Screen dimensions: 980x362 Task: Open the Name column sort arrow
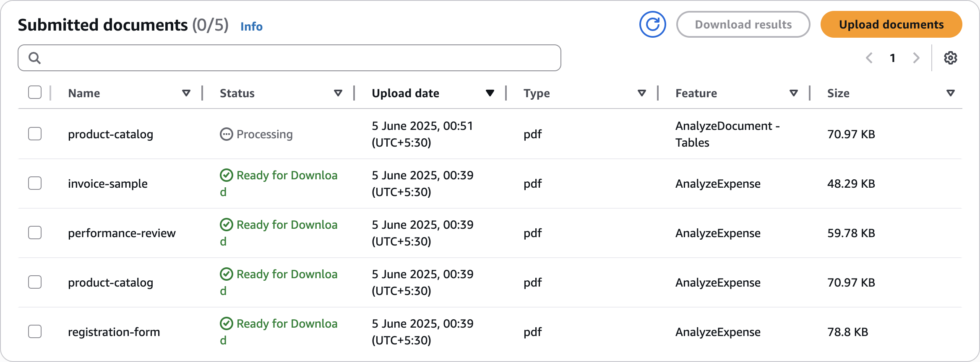pos(186,93)
